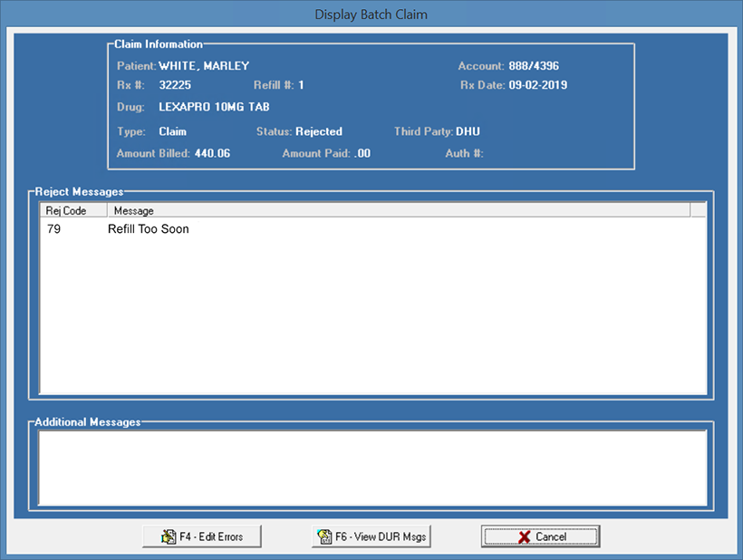Click inside the Additional Messages box
Image resolution: width=743 pixels, height=560 pixels.
pos(371,468)
